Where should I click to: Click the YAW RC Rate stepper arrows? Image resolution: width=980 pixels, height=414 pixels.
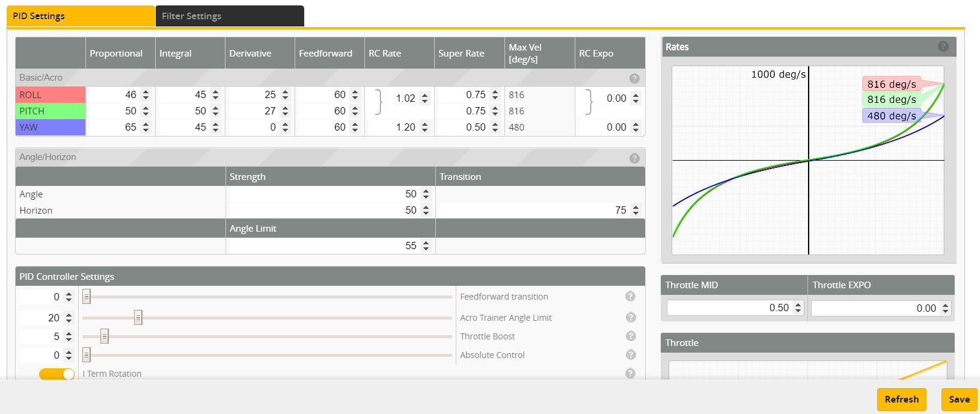point(425,128)
